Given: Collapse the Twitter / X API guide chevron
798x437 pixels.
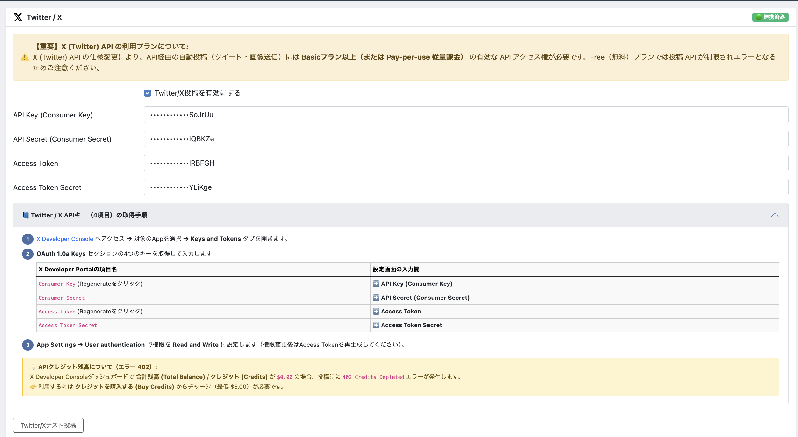Looking at the screenshot, I should tap(774, 215).
